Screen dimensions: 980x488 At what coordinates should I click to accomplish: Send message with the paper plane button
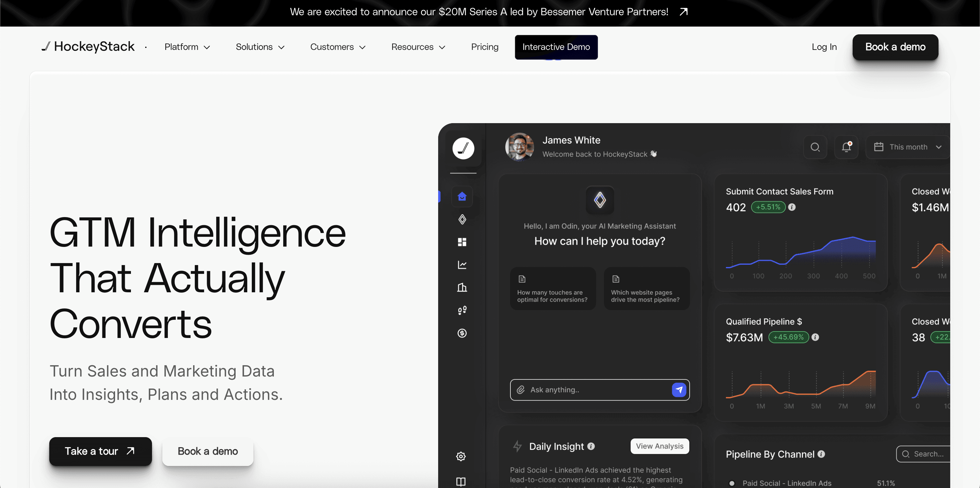coord(679,389)
